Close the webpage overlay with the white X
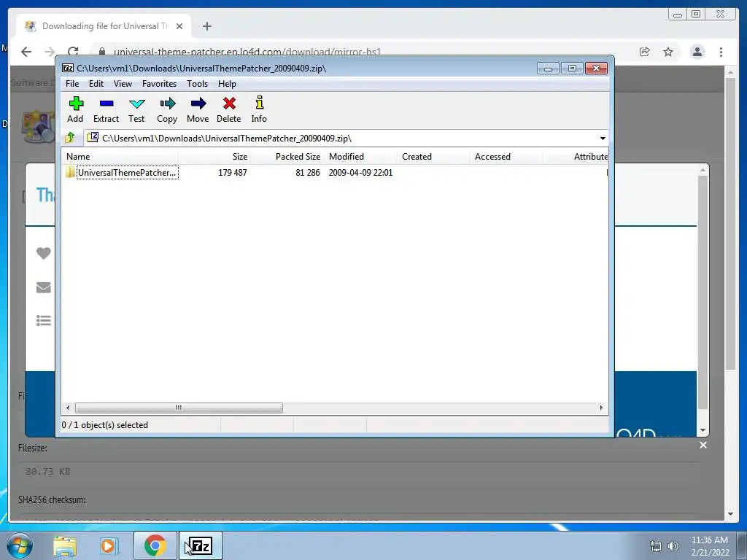747x560 pixels. pos(703,446)
